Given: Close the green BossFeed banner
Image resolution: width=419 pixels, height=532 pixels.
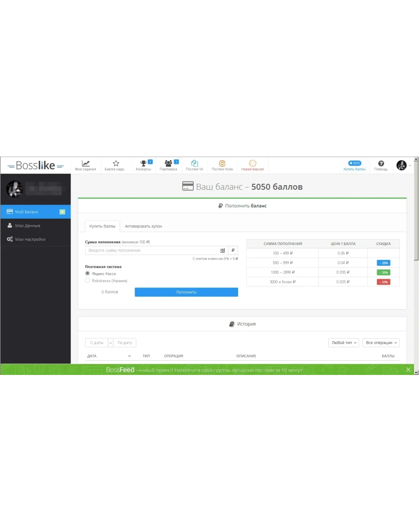Looking at the screenshot, I should [x=408, y=369].
